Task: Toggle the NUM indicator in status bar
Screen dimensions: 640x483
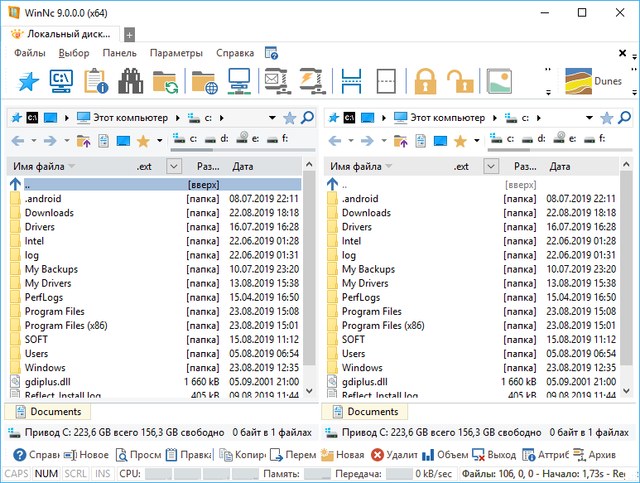Action: (x=46, y=472)
